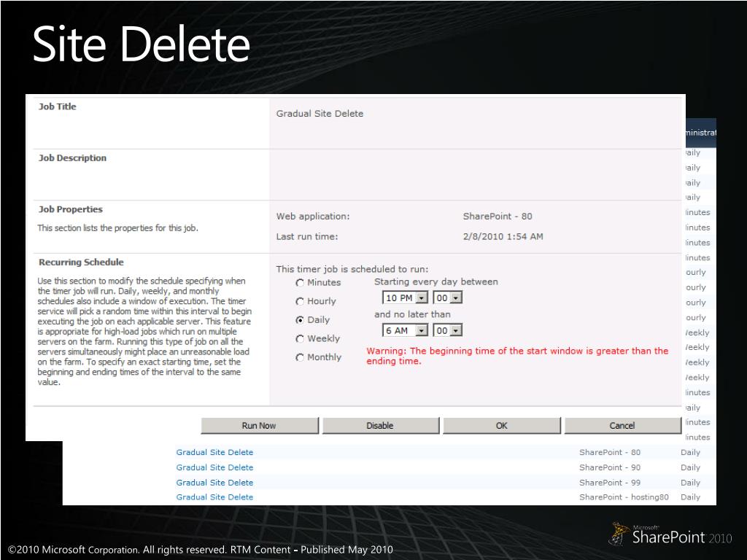The image size is (747, 560).
Task: Select the Weekly schedule radio button
Action: tap(300, 338)
